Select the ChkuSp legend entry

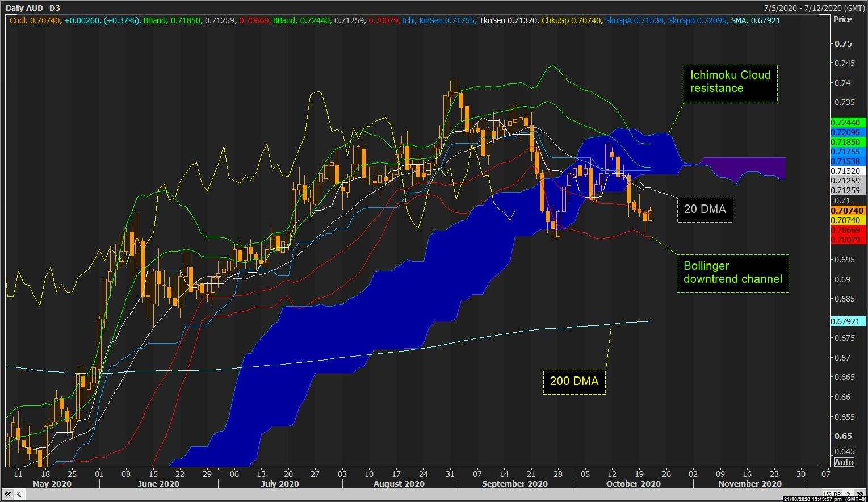572,20
